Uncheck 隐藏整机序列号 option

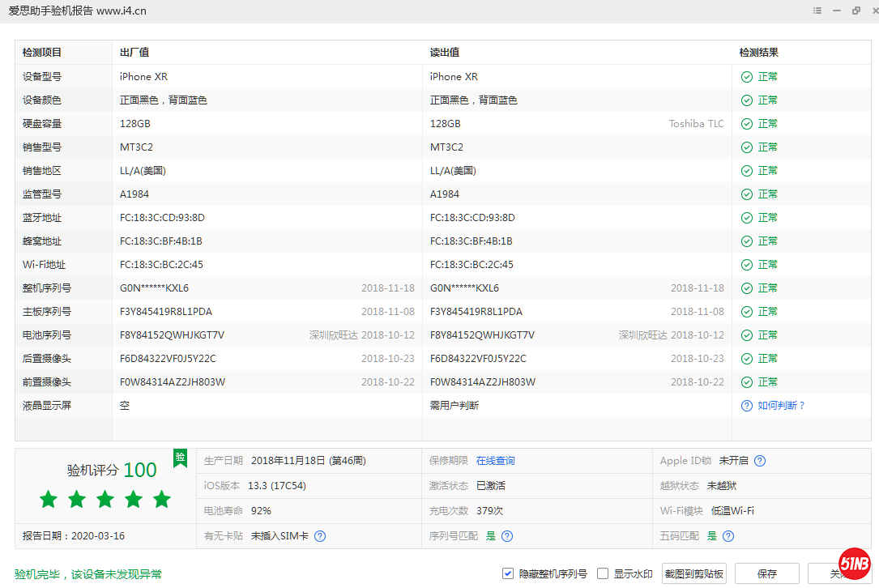click(x=507, y=573)
